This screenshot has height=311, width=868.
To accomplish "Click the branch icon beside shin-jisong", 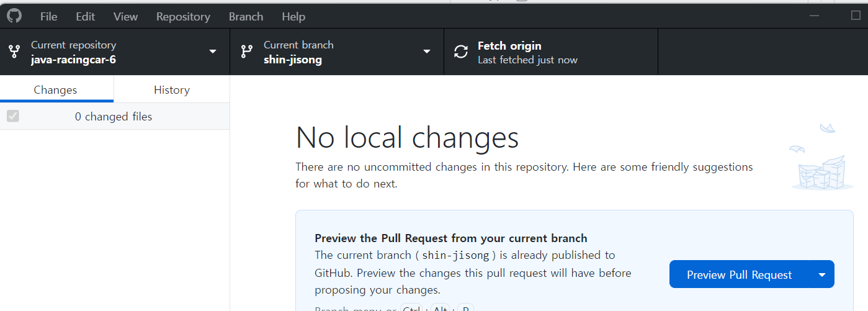I will click(x=246, y=52).
